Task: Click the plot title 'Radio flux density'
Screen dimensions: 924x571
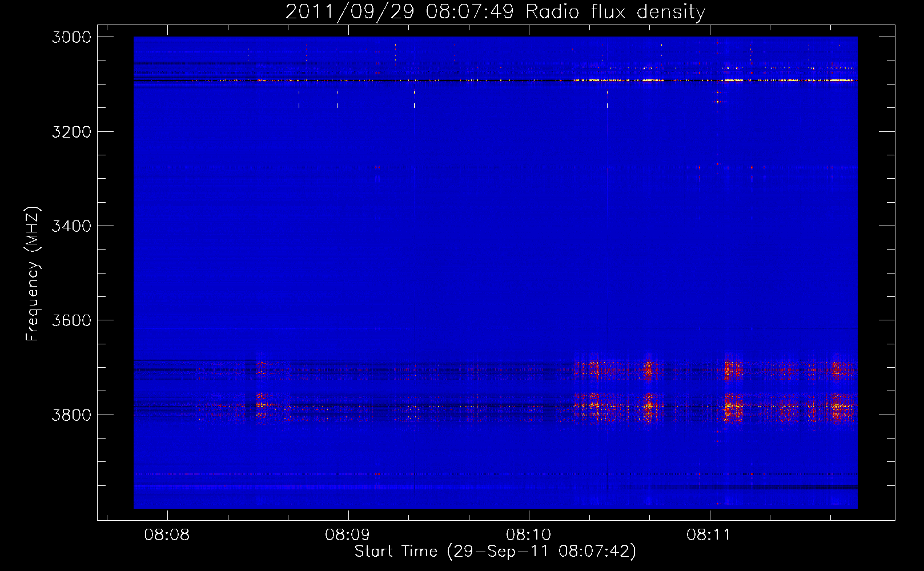Action: (616, 12)
